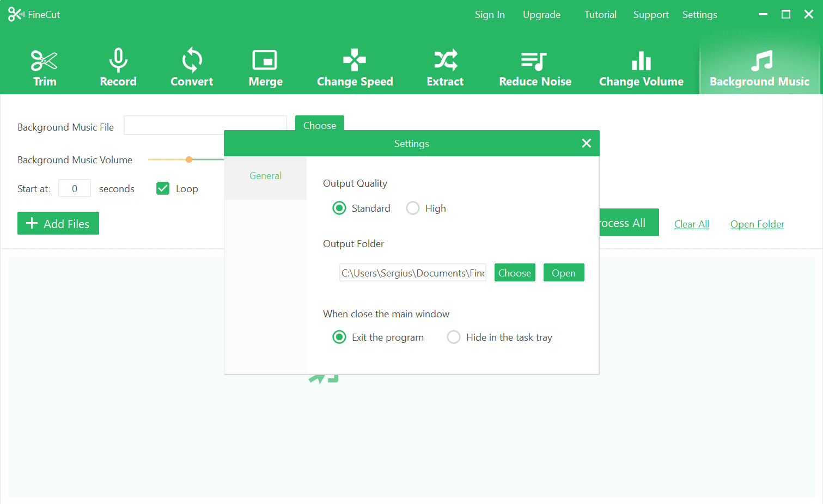Click the output folder path field

click(x=413, y=273)
